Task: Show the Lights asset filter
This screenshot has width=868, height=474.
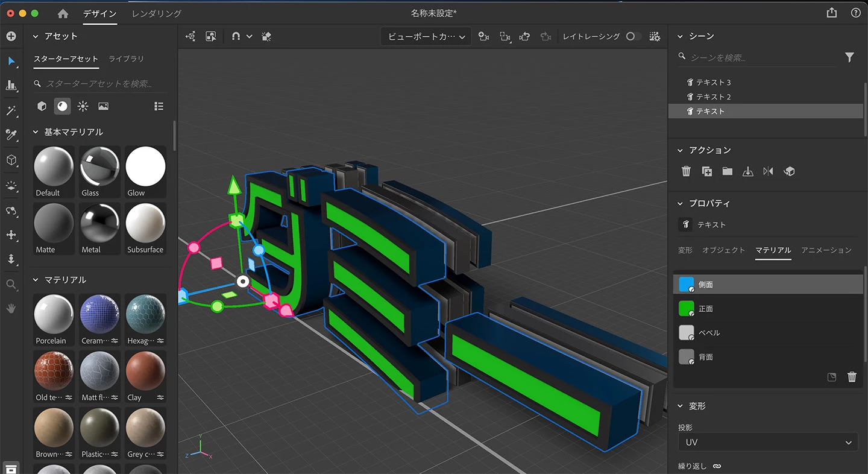Action: pos(83,106)
